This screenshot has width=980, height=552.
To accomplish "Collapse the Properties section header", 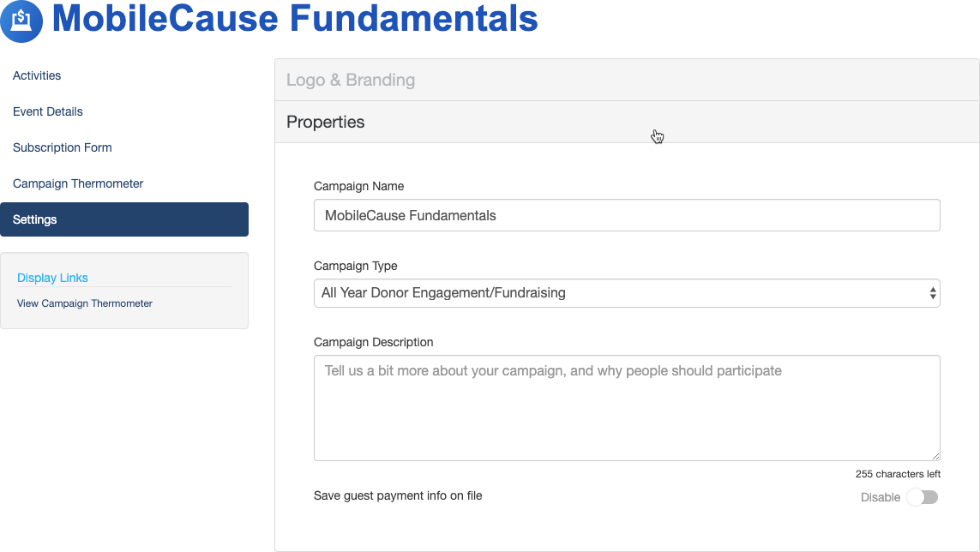I will pyautogui.click(x=627, y=122).
